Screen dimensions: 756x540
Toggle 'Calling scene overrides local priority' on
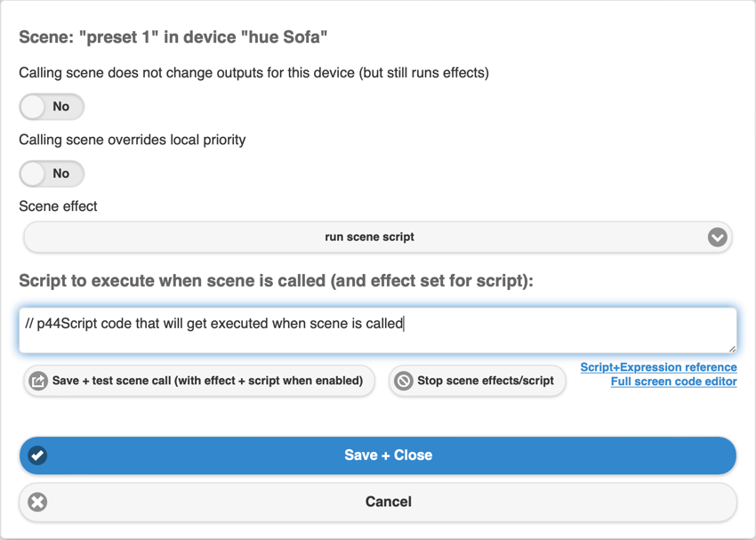coord(51,173)
